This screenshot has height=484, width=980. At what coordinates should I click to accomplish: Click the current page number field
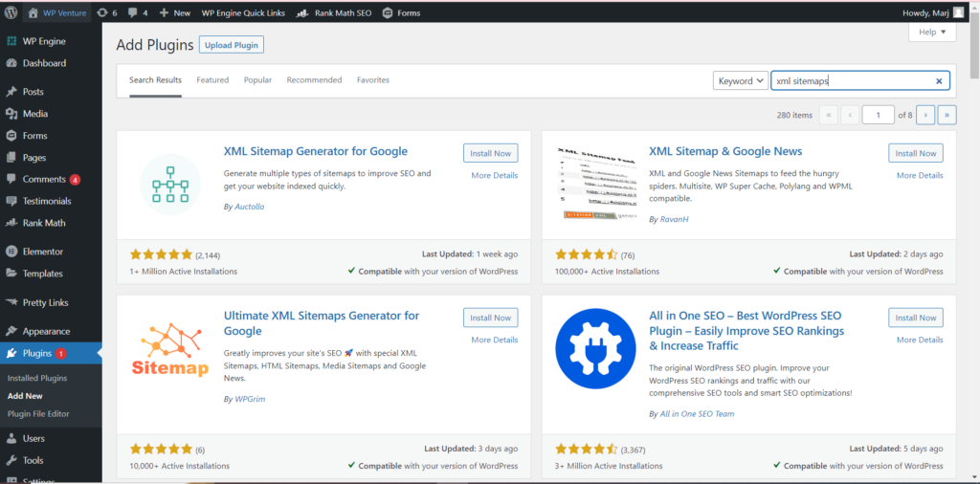coord(879,115)
